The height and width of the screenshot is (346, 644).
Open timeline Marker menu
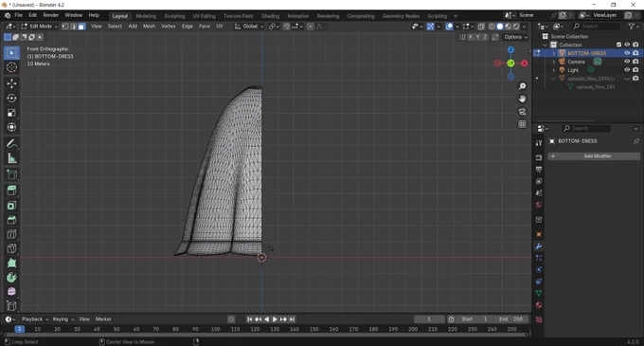pyautogui.click(x=103, y=319)
